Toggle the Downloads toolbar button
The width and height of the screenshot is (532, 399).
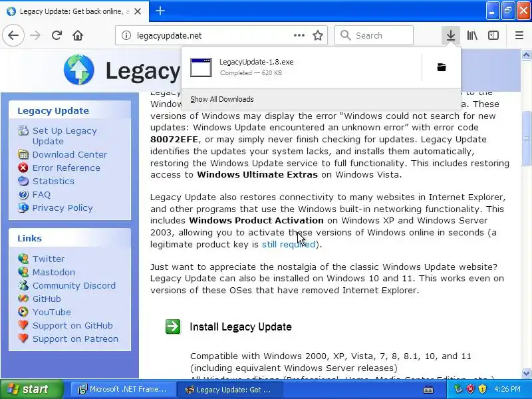(x=451, y=35)
